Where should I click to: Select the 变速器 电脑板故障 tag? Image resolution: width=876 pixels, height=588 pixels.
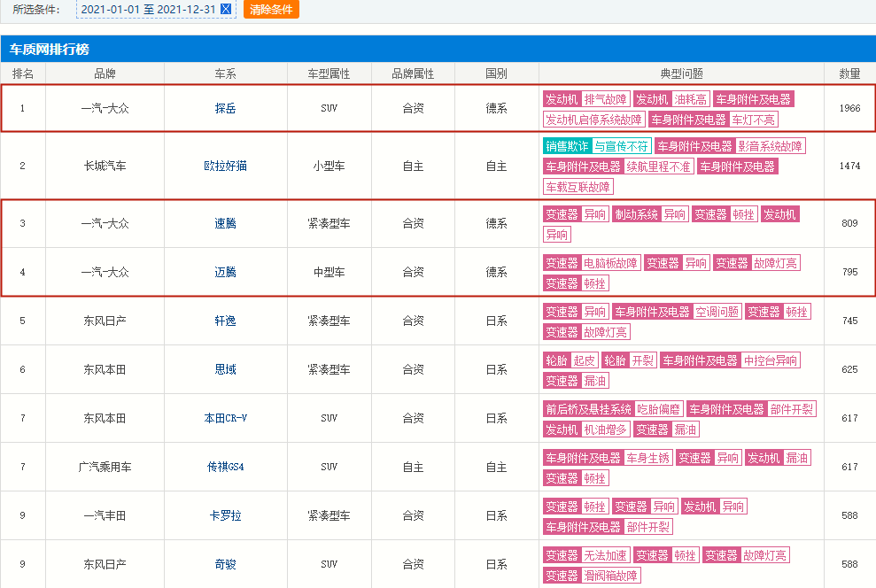(x=592, y=263)
